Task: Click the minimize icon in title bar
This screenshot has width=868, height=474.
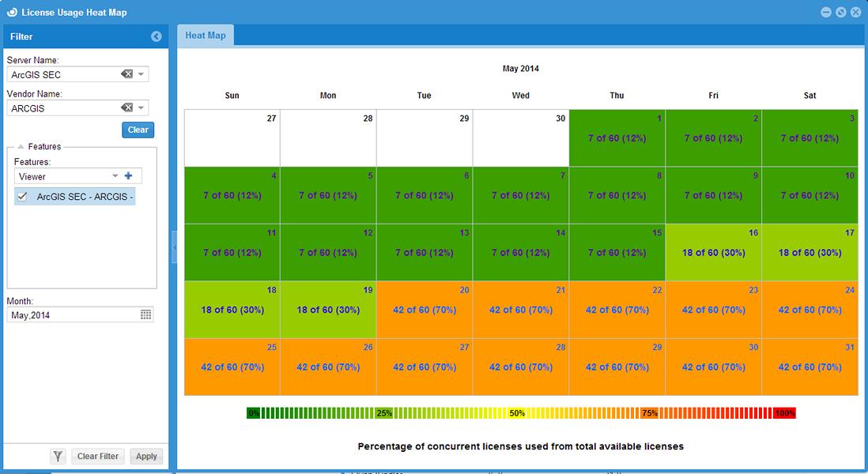Action: 826,12
